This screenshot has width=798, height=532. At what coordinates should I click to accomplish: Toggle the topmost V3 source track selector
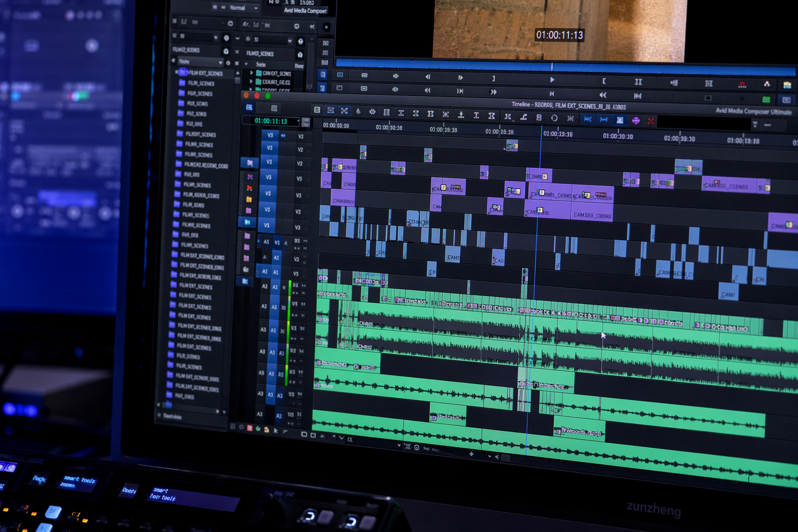click(270, 135)
